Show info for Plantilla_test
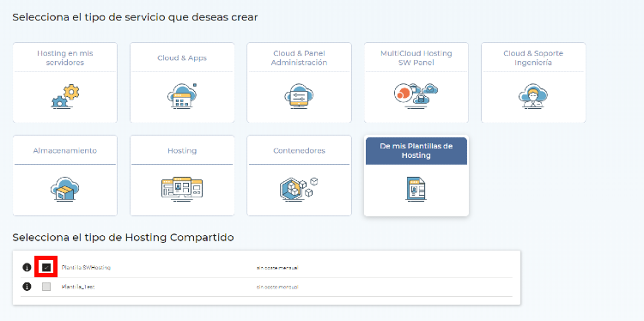 [27, 287]
